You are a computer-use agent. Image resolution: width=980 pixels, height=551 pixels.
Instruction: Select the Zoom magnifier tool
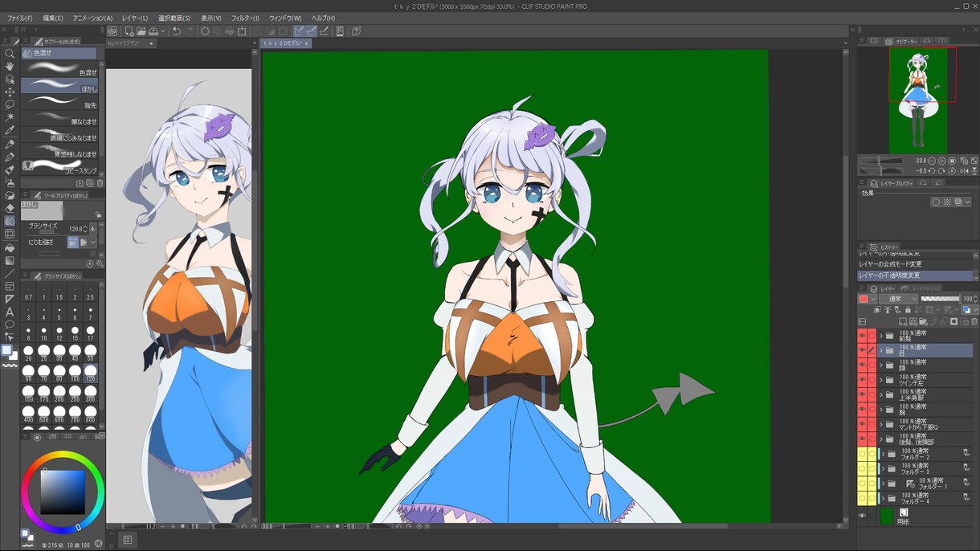[10, 54]
